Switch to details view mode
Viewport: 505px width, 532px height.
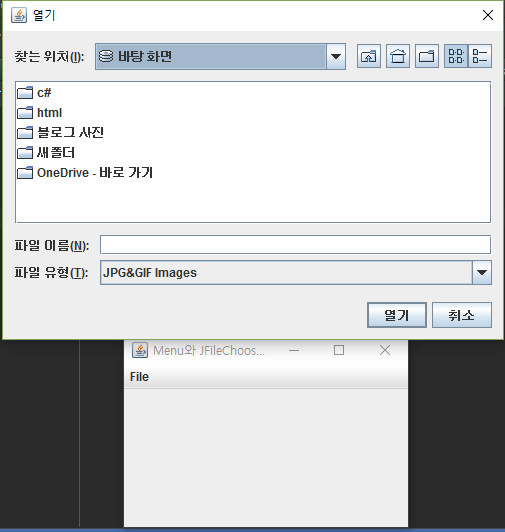[x=480, y=56]
